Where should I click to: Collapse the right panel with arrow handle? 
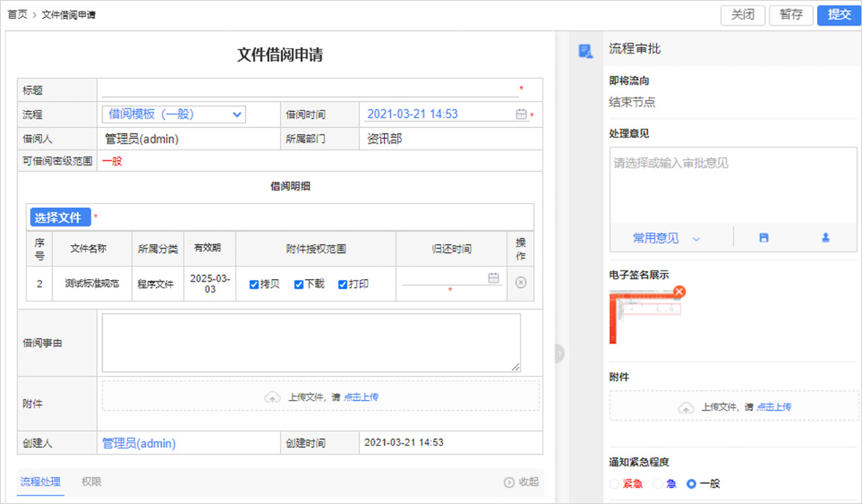[x=559, y=354]
